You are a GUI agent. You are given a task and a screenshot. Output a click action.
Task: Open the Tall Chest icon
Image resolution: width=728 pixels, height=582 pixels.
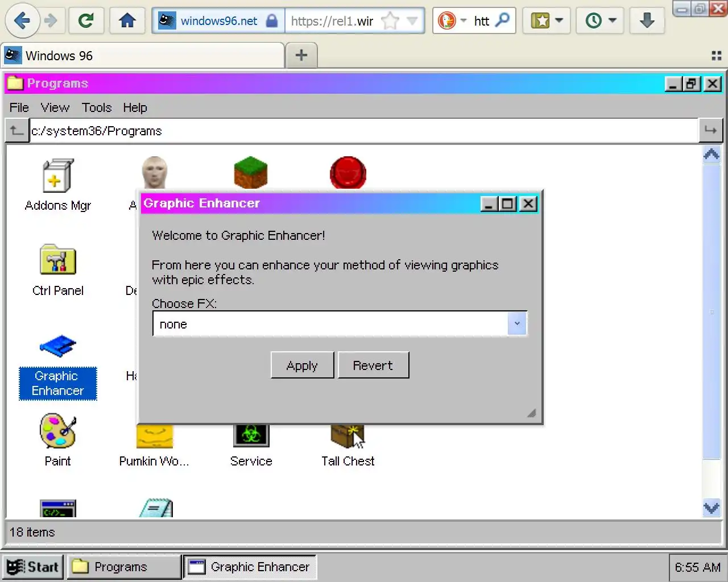tap(348, 436)
